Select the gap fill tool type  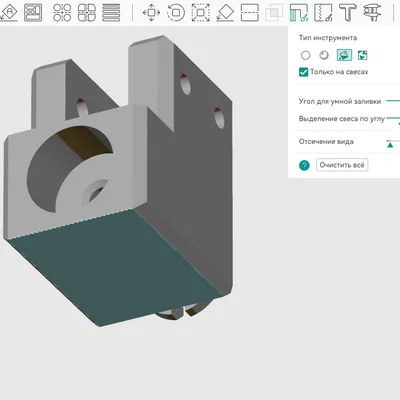coord(362,55)
